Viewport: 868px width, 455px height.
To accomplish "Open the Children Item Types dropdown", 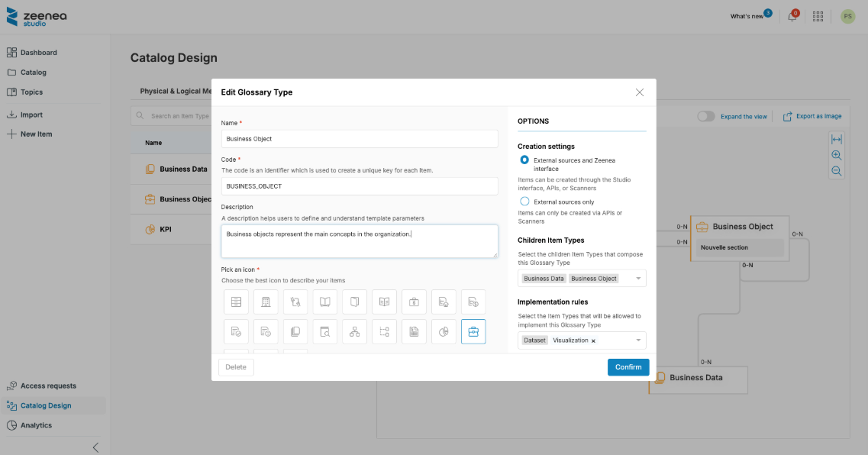I will (637, 279).
